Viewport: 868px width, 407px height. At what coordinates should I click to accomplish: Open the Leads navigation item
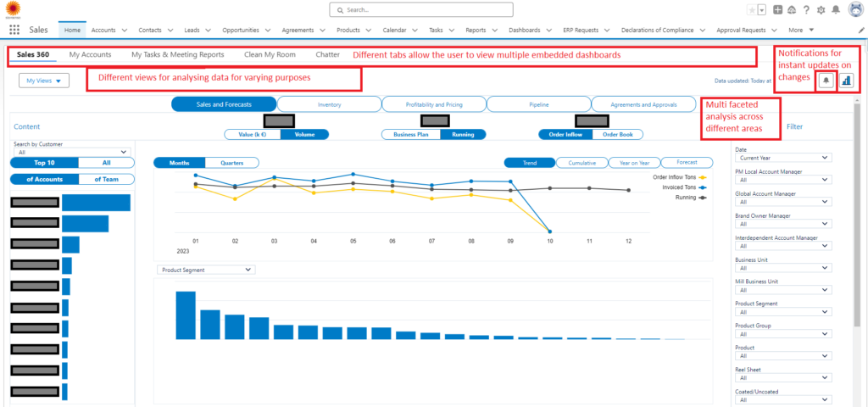(192, 30)
